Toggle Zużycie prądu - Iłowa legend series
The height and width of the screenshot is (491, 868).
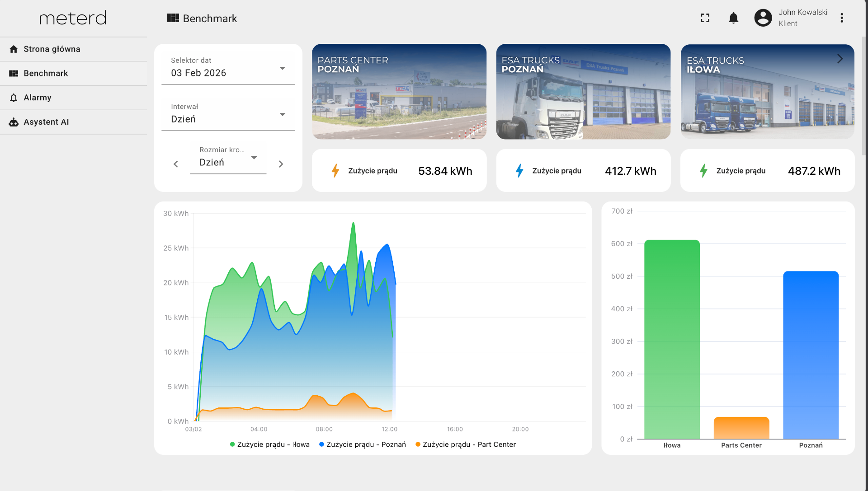[x=270, y=444]
